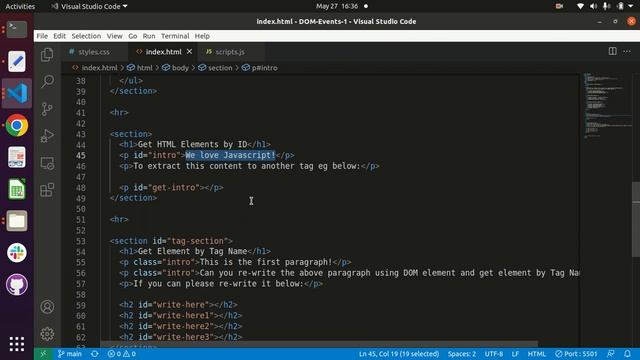The height and width of the screenshot is (360, 640).
Task: Open Run and Debug view
Action: tap(47, 136)
